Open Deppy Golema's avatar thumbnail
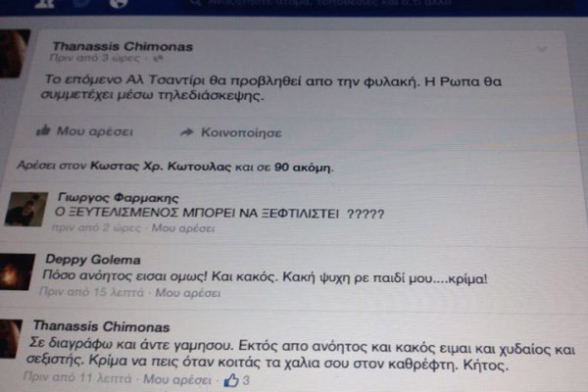 pyautogui.click(x=16, y=271)
